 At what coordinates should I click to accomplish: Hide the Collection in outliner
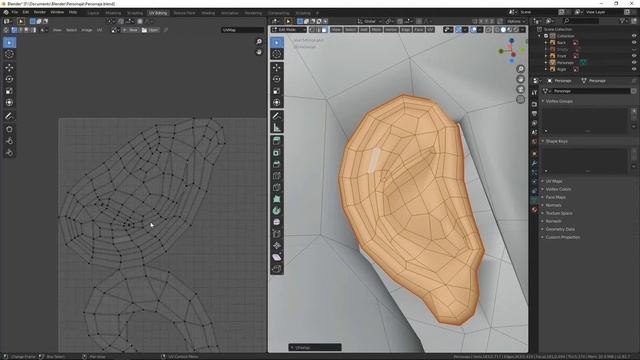[x=634, y=36]
